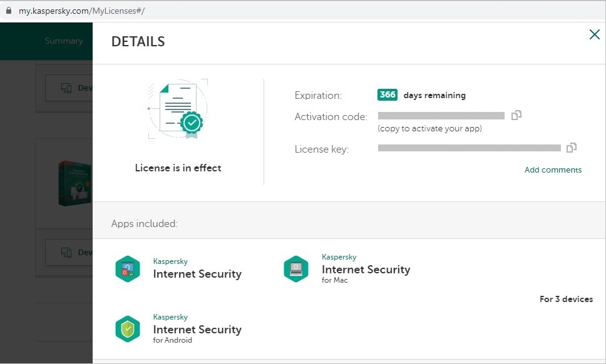Click the masked license key value

(470, 148)
